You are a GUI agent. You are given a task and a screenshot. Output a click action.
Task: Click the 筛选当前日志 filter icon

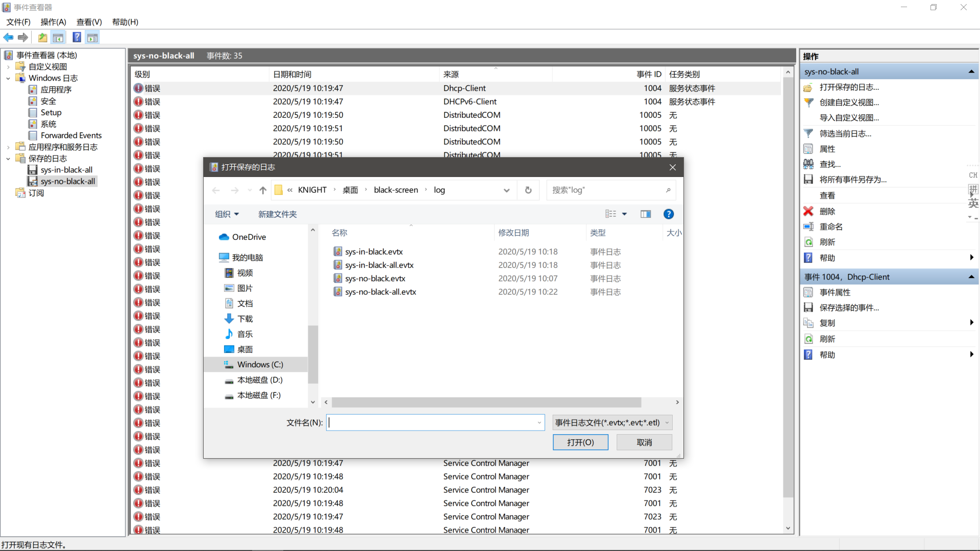coord(808,133)
